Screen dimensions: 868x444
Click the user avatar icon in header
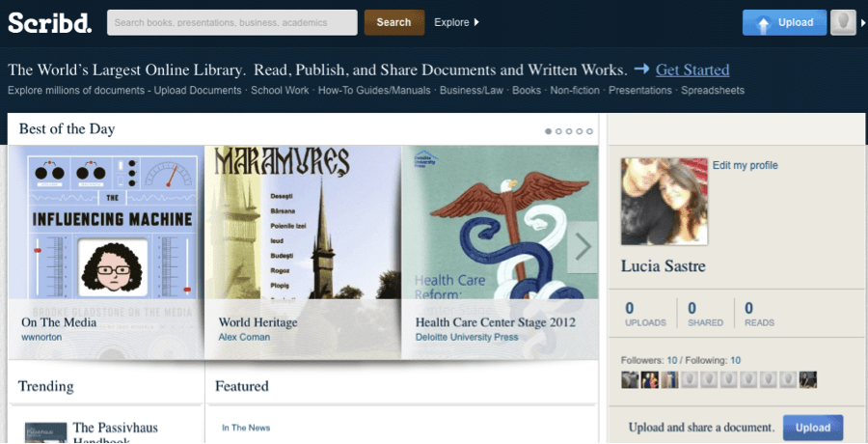pyautogui.click(x=843, y=23)
